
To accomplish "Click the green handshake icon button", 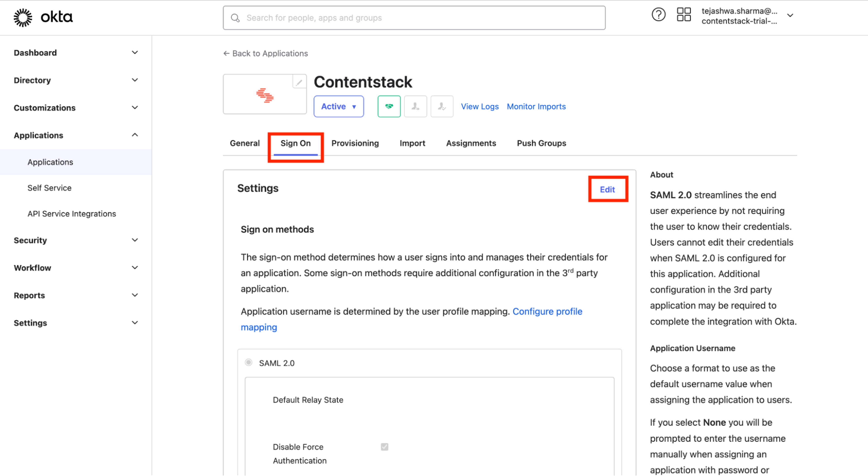I will (x=389, y=106).
